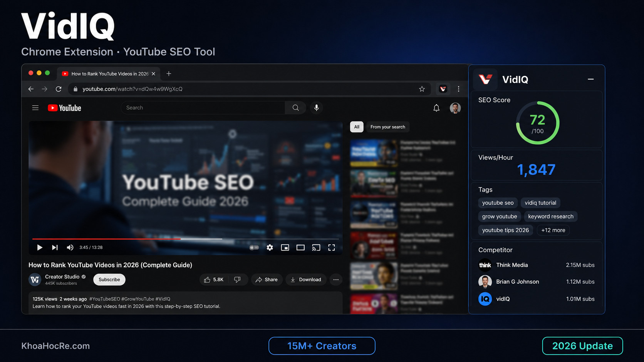The height and width of the screenshot is (362, 644).
Task: Enter fullscreen mode
Action: (x=331, y=247)
